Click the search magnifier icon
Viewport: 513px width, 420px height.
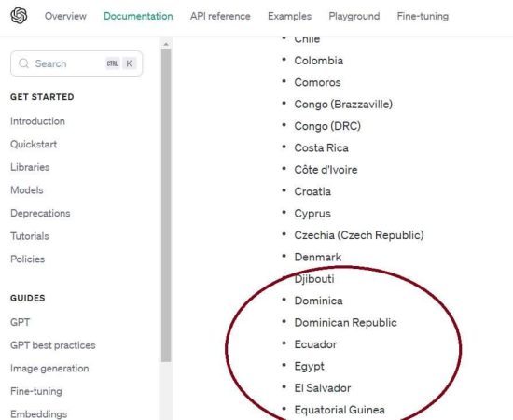point(23,63)
